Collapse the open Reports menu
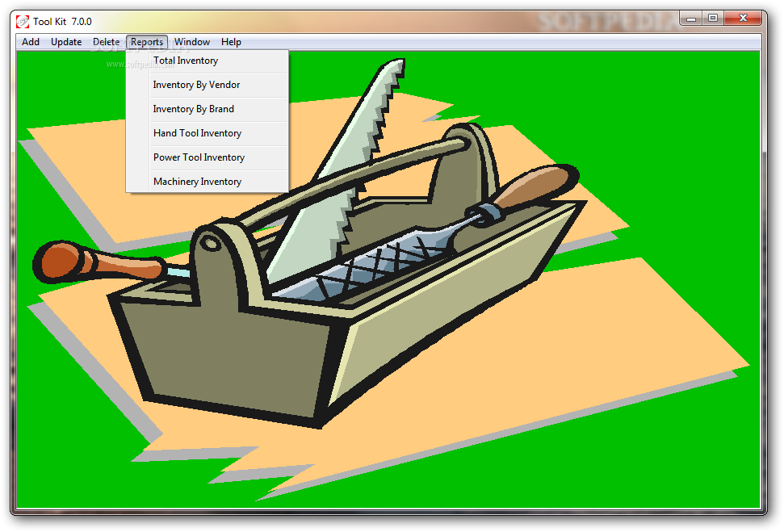Image resolution: width=784 pixels, height=532 pixels. click(146, 42)
